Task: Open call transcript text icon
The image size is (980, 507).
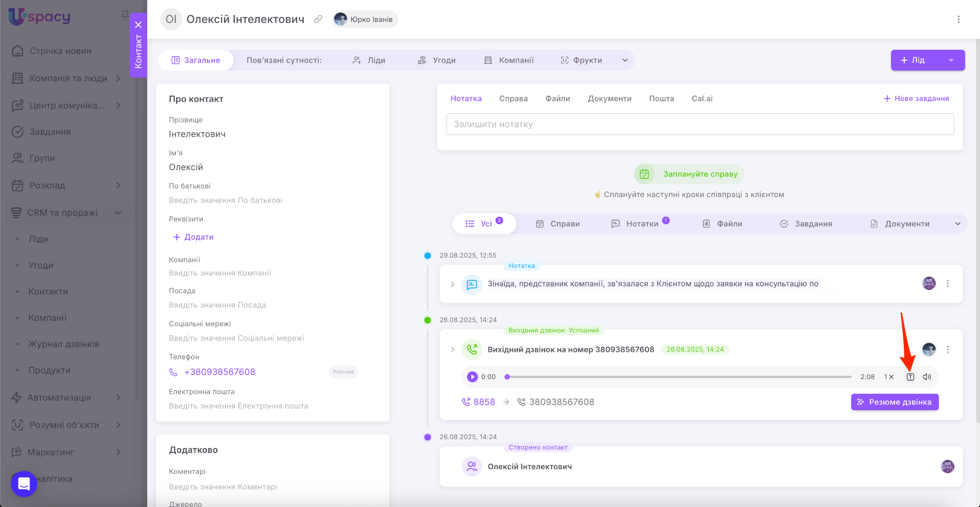Action: [910, 377]
